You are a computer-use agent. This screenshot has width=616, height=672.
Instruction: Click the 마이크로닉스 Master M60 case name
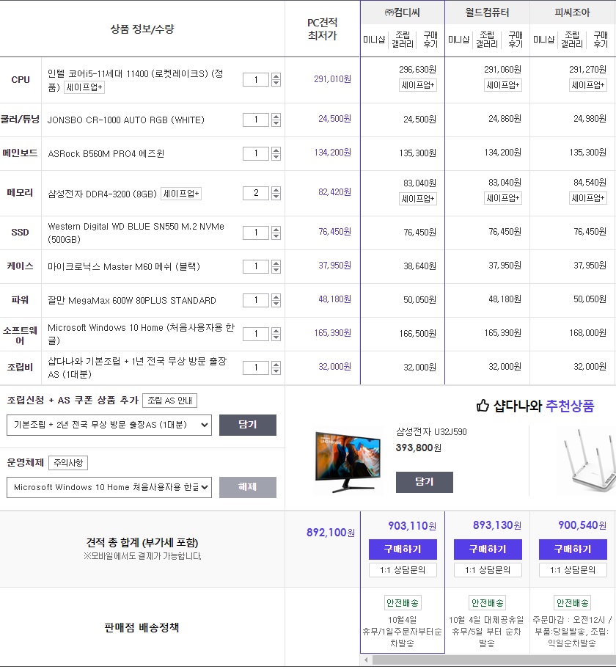click(124, 266)
